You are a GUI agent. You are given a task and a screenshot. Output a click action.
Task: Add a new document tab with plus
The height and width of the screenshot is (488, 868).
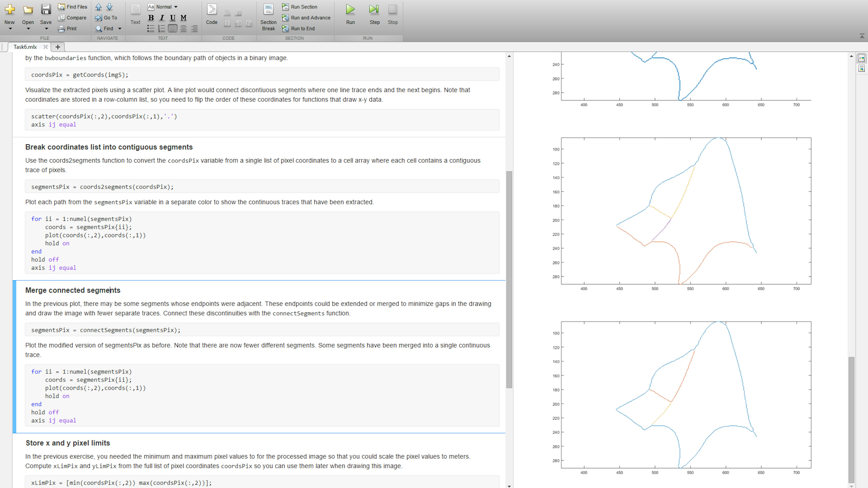click(x=58, y=47)
